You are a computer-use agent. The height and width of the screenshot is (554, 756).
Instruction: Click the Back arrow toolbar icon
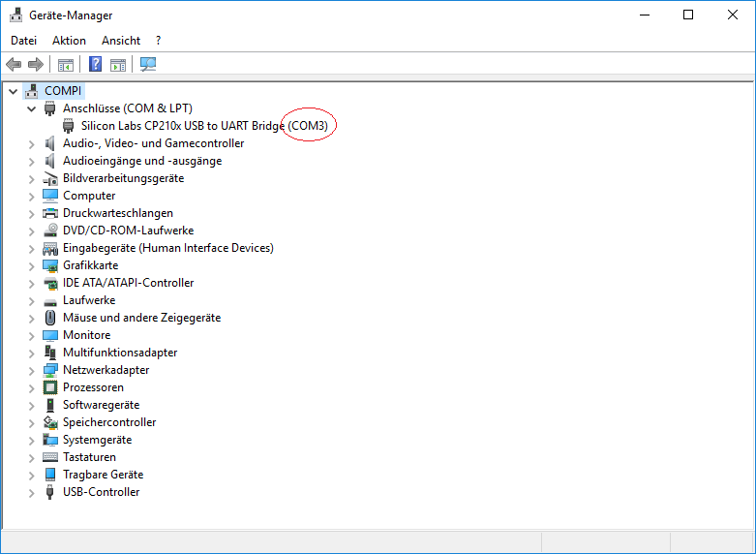[x=14, y=64]
